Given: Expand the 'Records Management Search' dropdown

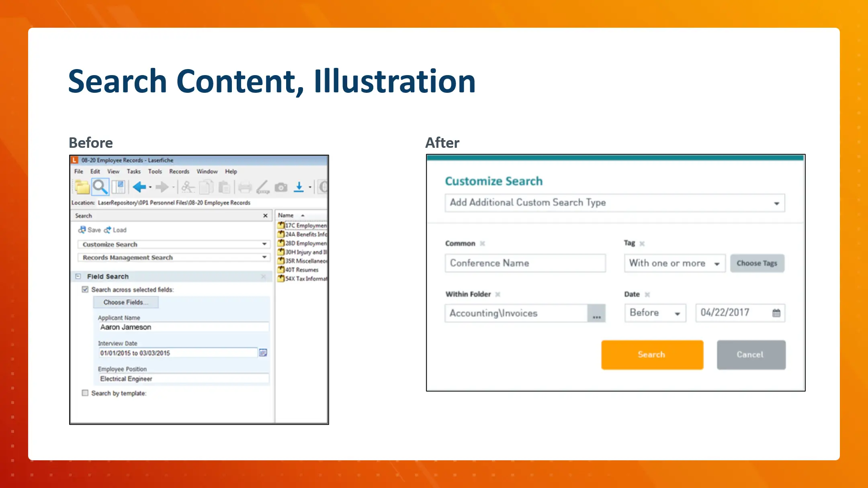Looking at the screenshot, I should pyautogui.click(x=264, y=257).
